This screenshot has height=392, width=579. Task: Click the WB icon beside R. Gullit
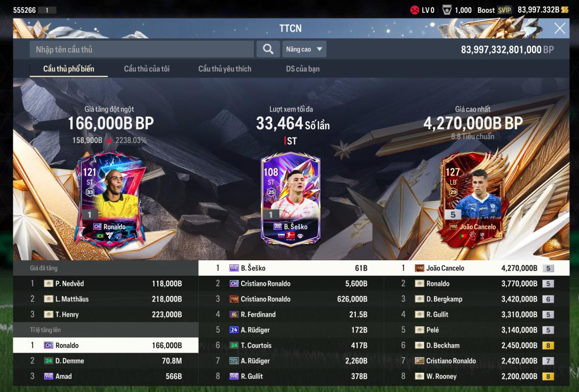pyautogui.click(x=234, y=376)
